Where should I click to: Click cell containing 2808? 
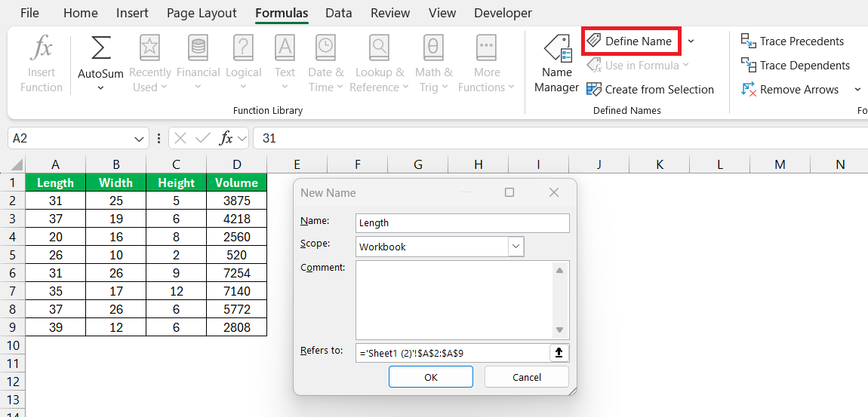click(237, 327)
